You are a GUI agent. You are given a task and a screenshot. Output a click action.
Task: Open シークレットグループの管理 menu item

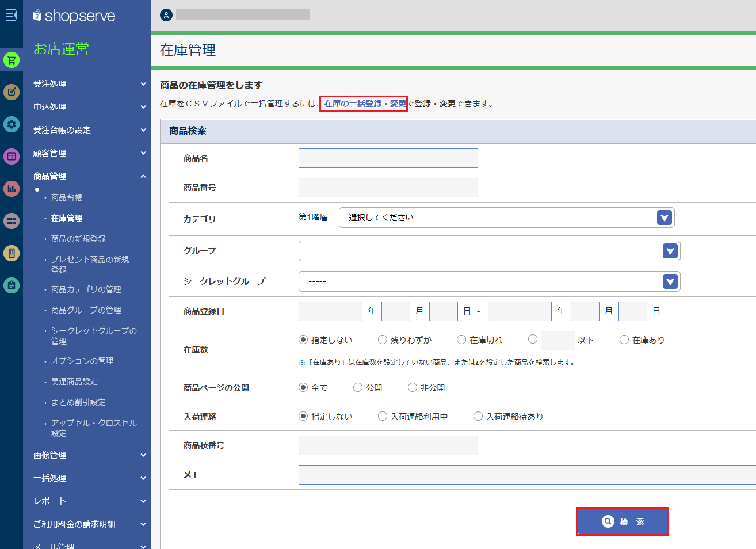94,336
